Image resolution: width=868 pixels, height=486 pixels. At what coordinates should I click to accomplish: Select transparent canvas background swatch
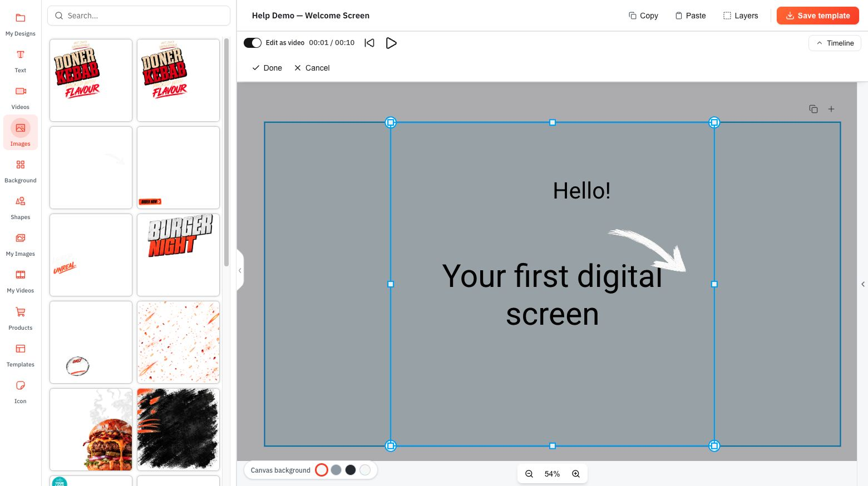coord(322,470)
